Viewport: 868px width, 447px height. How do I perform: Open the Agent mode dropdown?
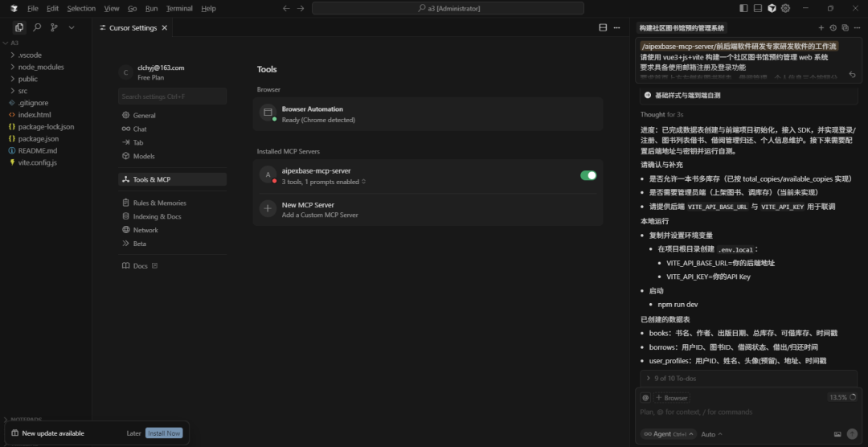tap(668, 434)
